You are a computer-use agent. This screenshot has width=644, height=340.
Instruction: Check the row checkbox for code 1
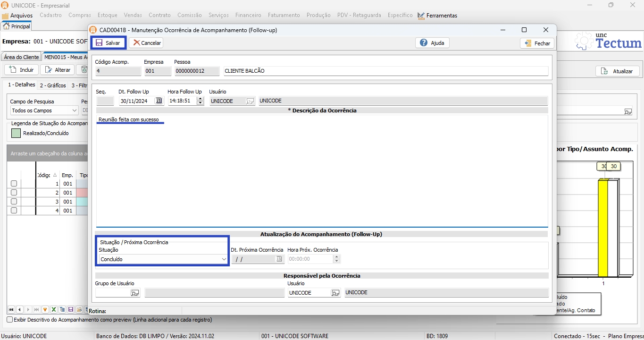click(x=14, y=184)
